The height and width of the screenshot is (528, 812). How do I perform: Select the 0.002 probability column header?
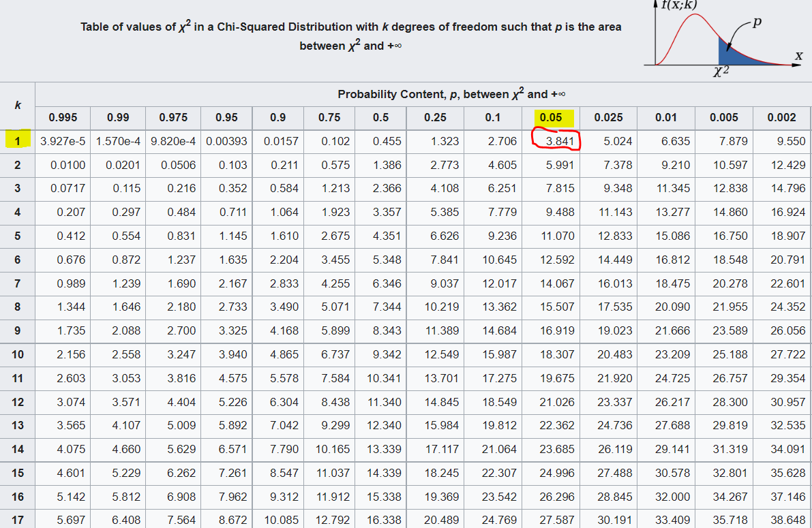pyautogui.click(x=781, y=118)
